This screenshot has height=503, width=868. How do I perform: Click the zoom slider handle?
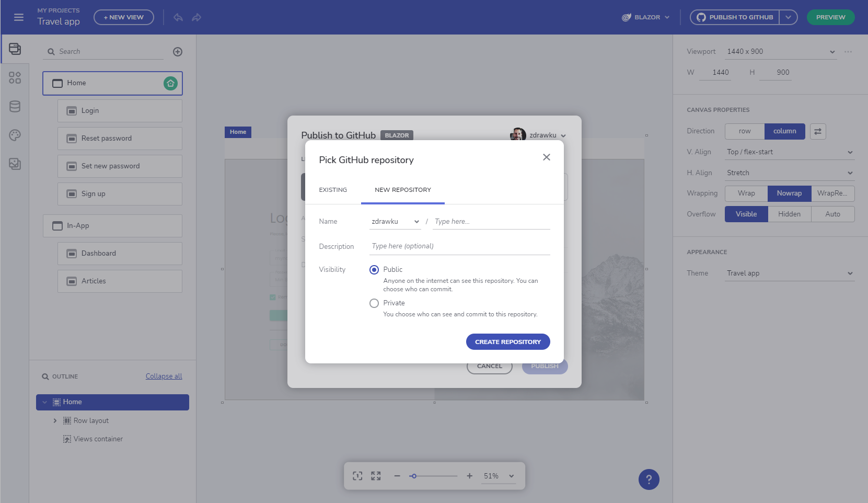[x=413, y=476]
